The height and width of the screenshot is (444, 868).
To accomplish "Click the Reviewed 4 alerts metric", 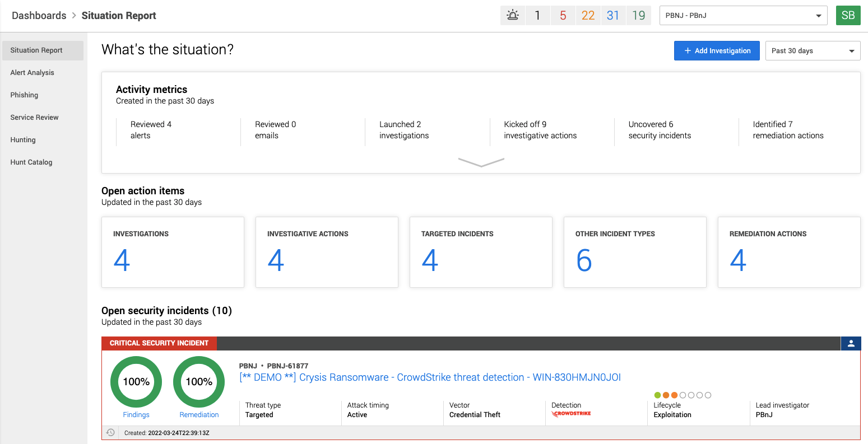I will [151, 130].
